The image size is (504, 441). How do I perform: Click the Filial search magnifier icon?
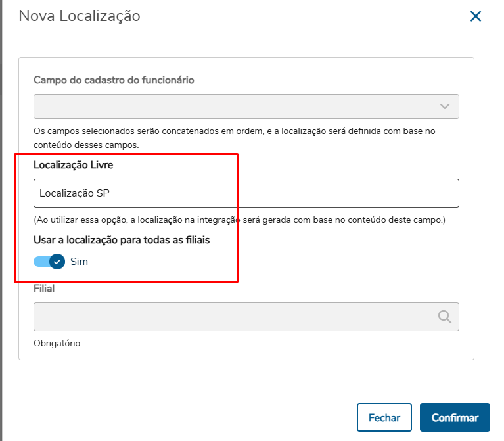click(x=445, y=317)
